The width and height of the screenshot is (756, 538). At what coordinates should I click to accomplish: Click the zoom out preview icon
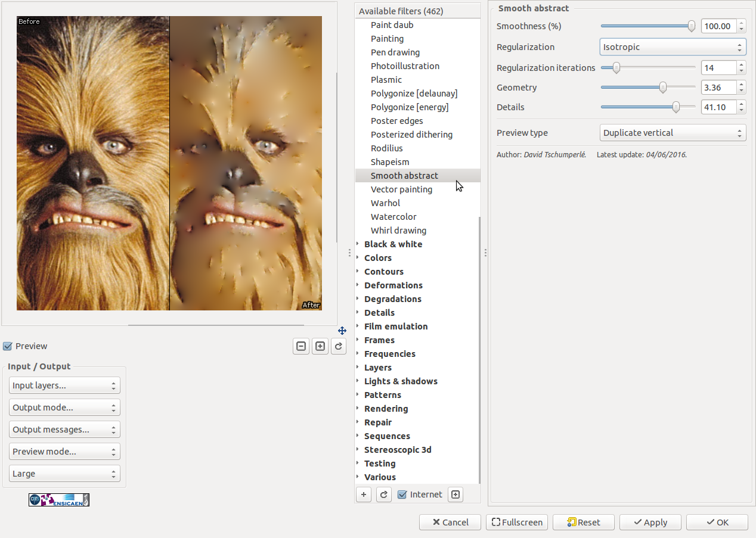[x=301, y=346]
